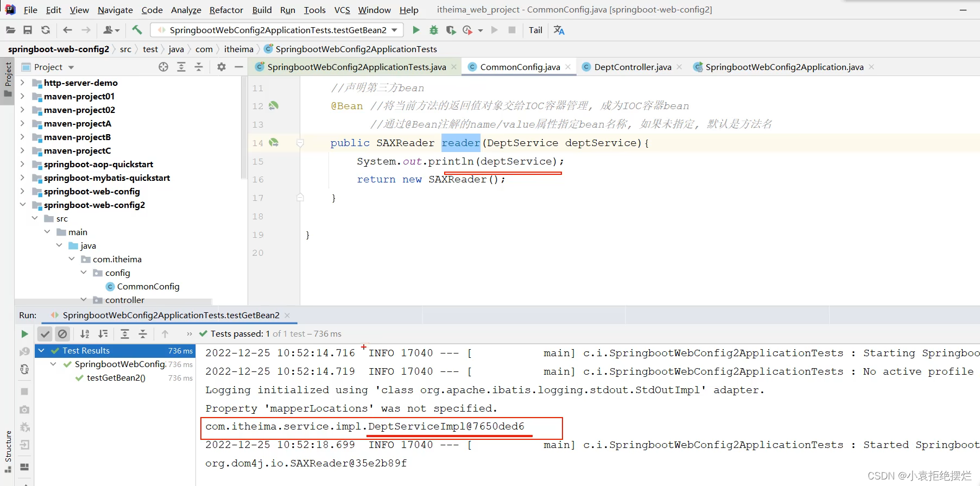The height and width of the screenshot is (486, 980).
Task: Switch to DeptController.java tab
Action: pos(633,67)
